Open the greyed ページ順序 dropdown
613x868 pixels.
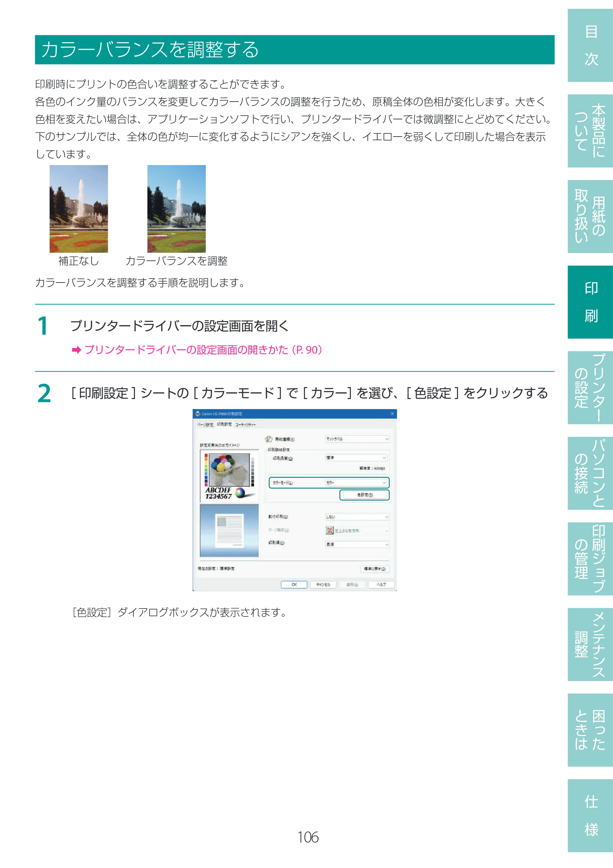coord(357,531)
